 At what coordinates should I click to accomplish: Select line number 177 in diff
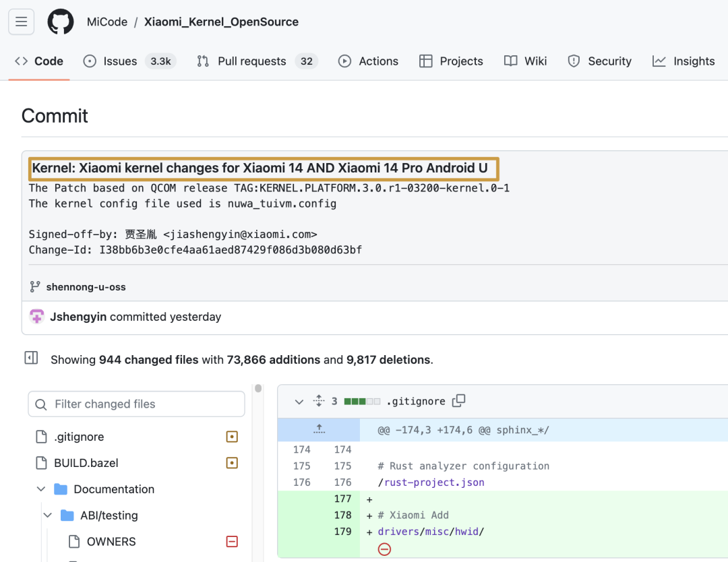click(342, 499)
